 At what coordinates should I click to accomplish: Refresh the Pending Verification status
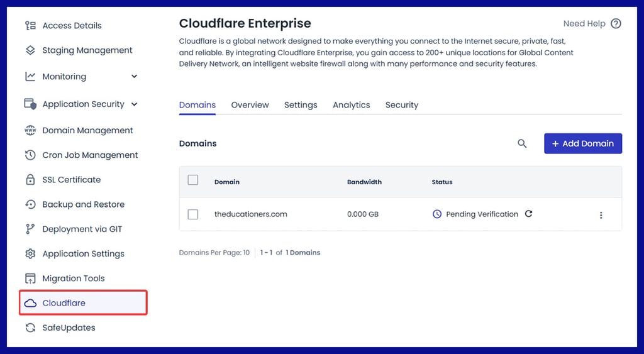click(x=528, y=214)
